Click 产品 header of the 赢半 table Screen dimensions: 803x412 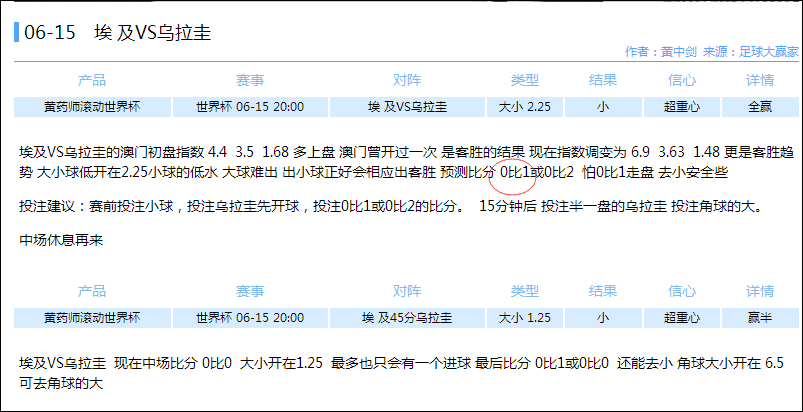[92, 291]
